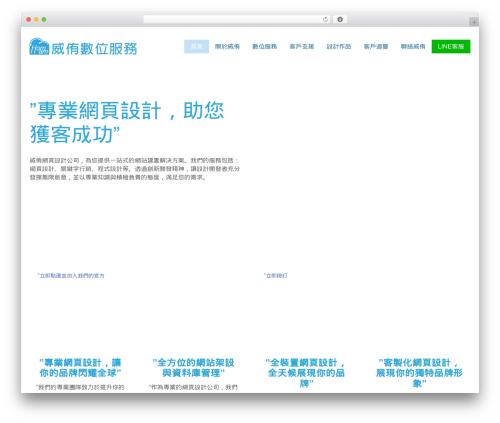This screenshot has width=500, height=423.
Task: Open the 聯絡威侑 contact menu item
Action: [413, 46]
